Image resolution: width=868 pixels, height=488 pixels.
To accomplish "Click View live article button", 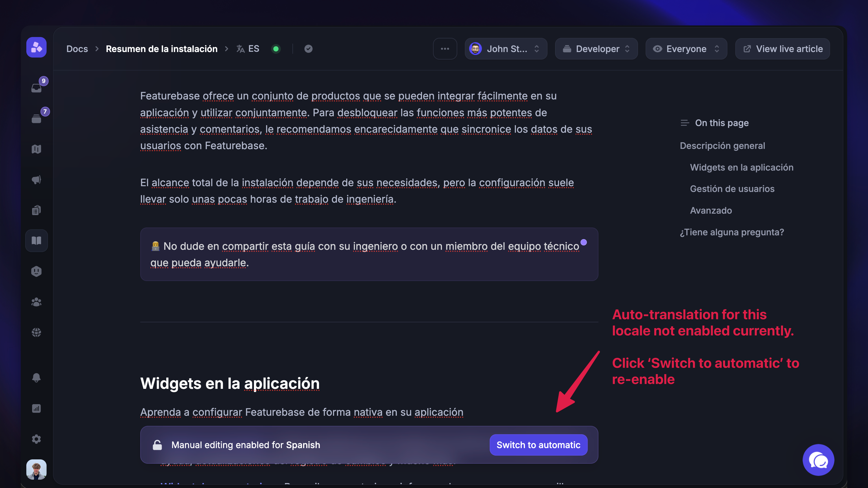I will point(782,49).
